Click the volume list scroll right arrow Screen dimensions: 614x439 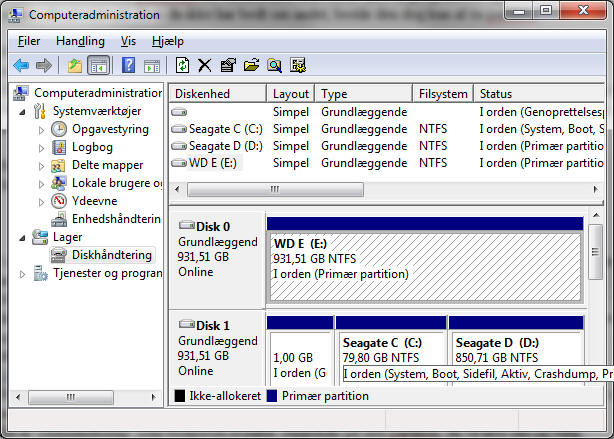pyautogui.click(x=596, y=190)
